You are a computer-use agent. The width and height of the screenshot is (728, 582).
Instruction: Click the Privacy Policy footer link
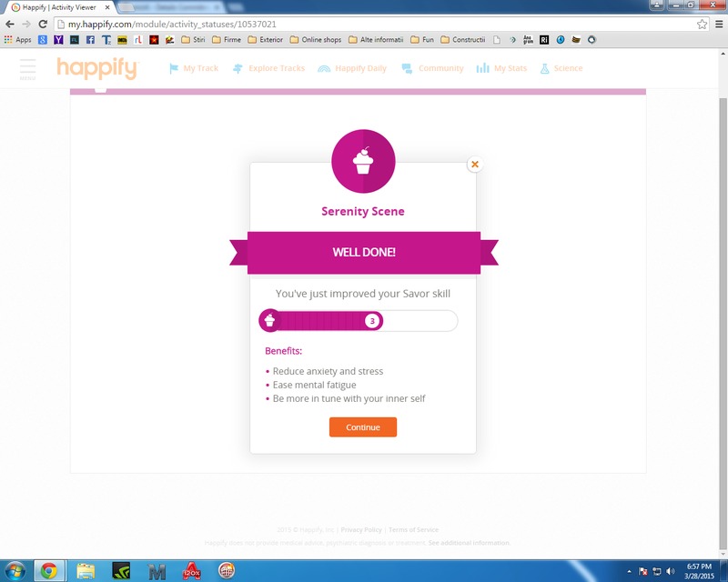(360, 529)
